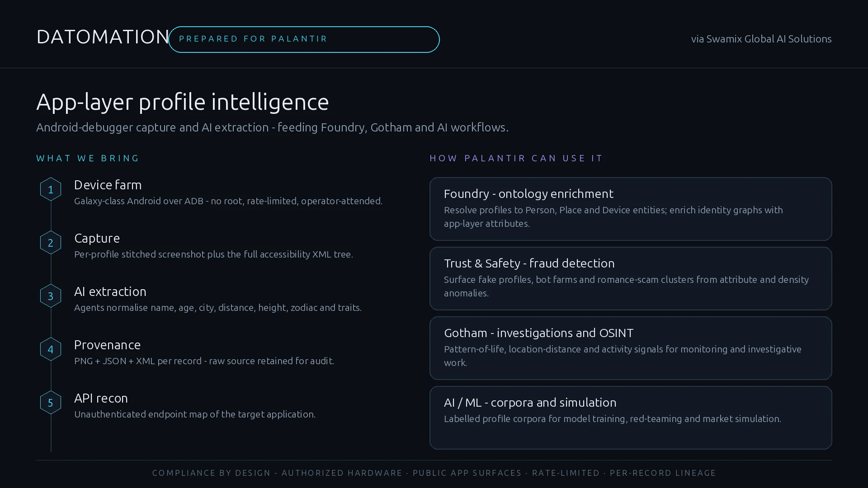Click the 'PNG + JSON + XML per record' line
This screenshot has width=868, height=488.
click(x=204, y=361)
